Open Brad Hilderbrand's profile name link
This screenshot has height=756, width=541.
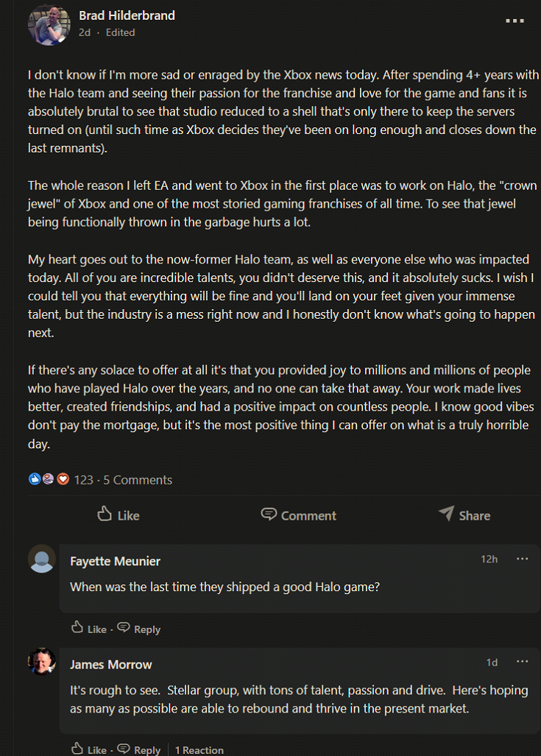point(127,15)
